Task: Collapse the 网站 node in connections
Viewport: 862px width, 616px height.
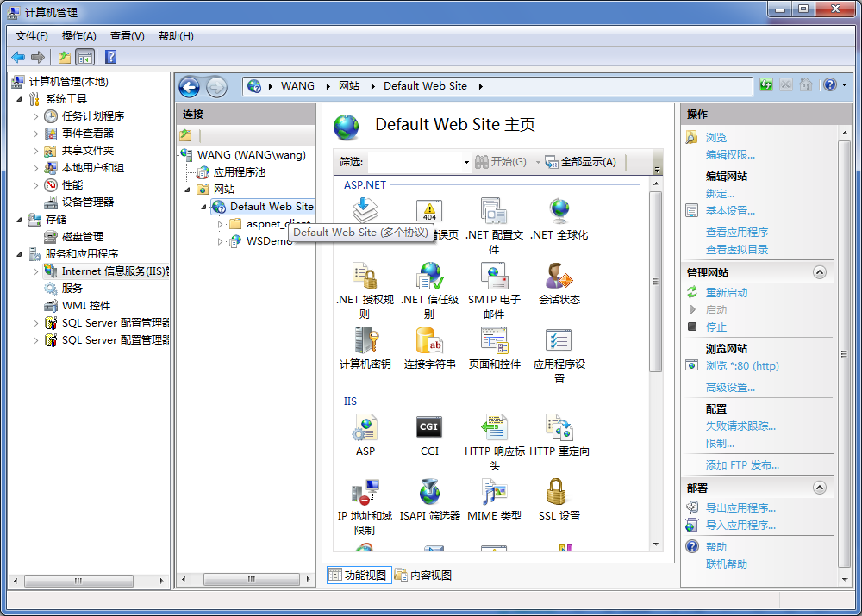Action: pos(187,190)
